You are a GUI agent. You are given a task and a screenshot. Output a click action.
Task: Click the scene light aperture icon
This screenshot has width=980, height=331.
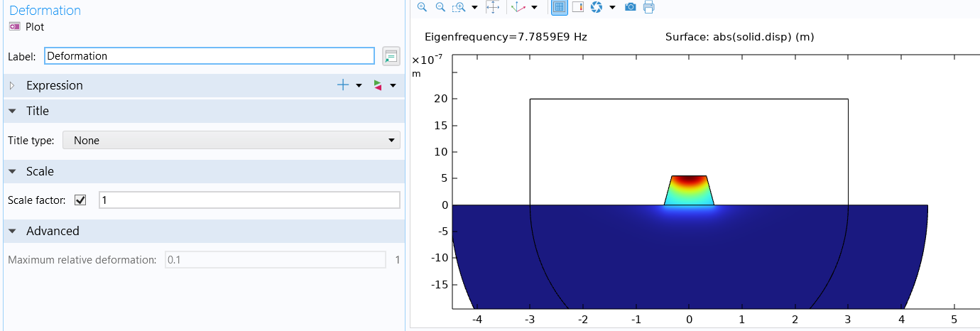pos(597,7)
